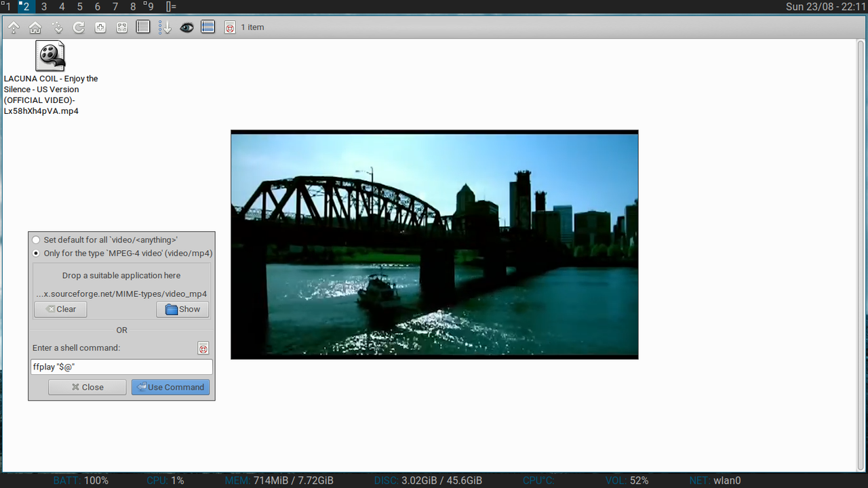Click the Show button
The height and width of the screenshot is (488, 868).
182,309
